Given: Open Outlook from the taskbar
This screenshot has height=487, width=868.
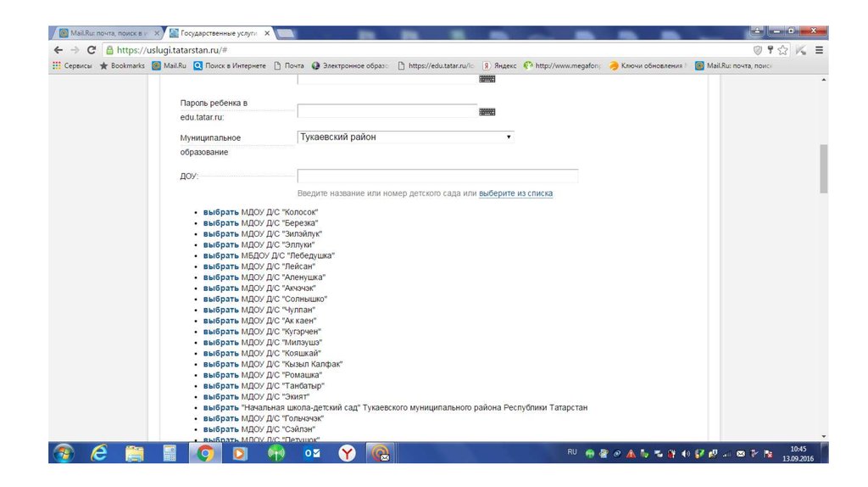Looking at the screenshot, I should click(x=312, y=454).
